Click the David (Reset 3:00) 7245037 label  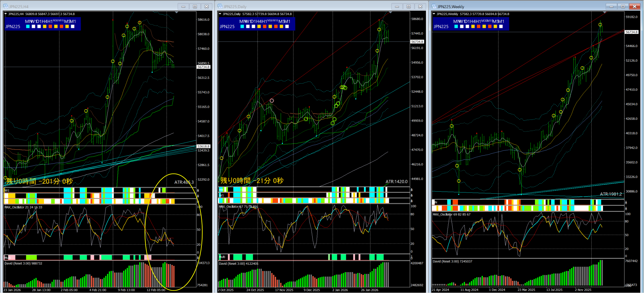click(x=453, y=261)
